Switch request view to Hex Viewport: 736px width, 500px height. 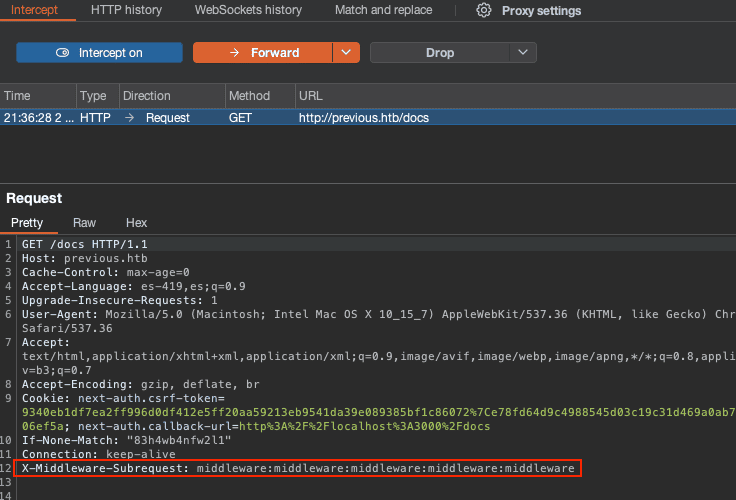point(136,223)
